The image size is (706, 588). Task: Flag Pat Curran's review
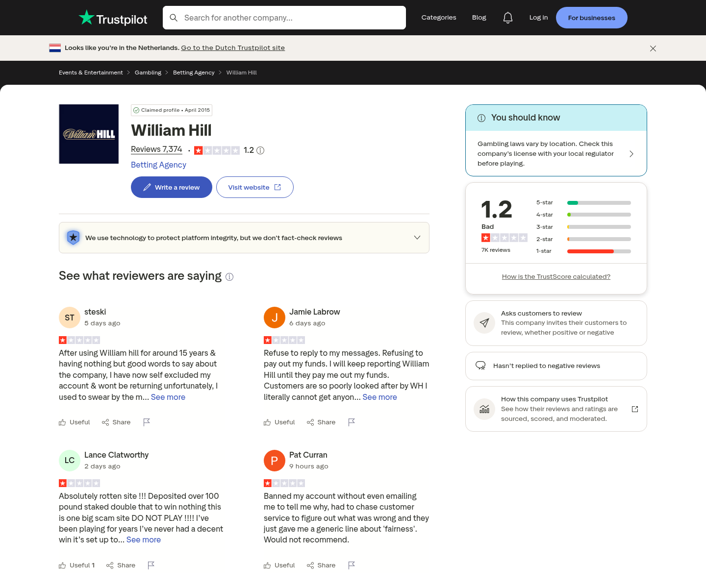(352, 565)
